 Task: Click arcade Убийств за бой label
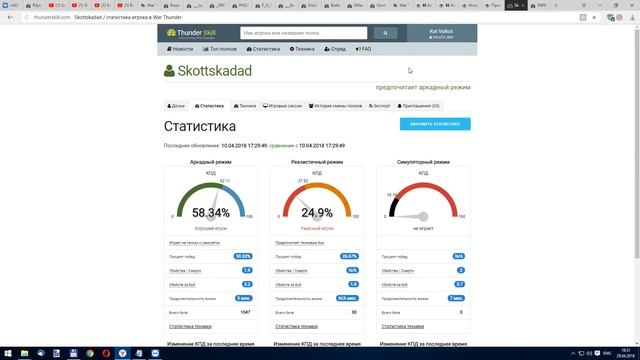pyautogui.click(x=182, y=284)
